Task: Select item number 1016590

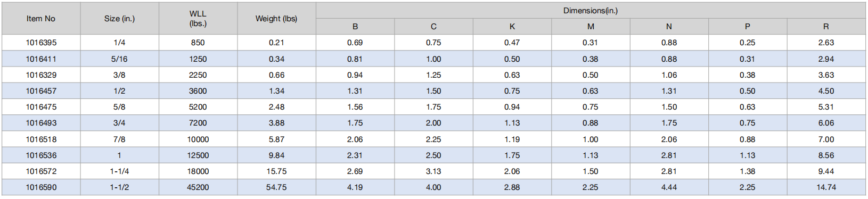Action: [x=41, y=187]
